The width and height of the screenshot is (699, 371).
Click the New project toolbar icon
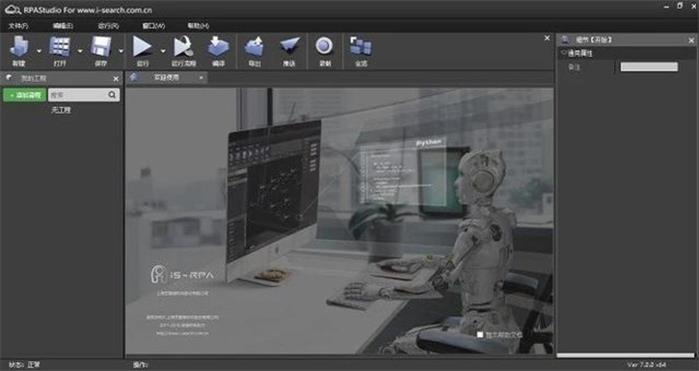[19, 46]
